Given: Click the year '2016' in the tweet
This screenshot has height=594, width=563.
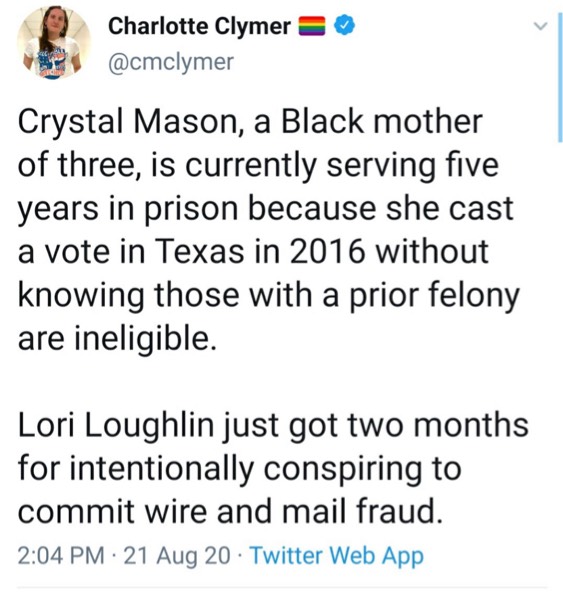Looking at the screenshot, I should [x=328, y=252].
